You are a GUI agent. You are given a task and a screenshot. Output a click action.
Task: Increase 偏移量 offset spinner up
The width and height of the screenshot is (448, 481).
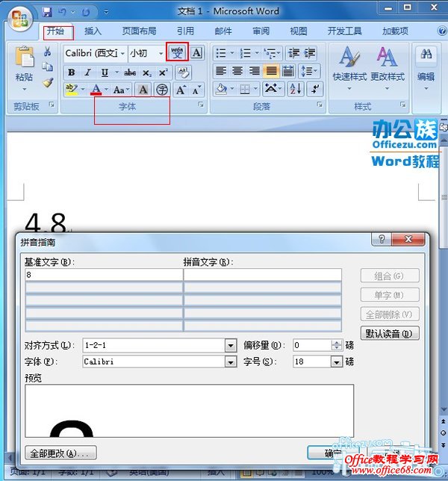337,343
